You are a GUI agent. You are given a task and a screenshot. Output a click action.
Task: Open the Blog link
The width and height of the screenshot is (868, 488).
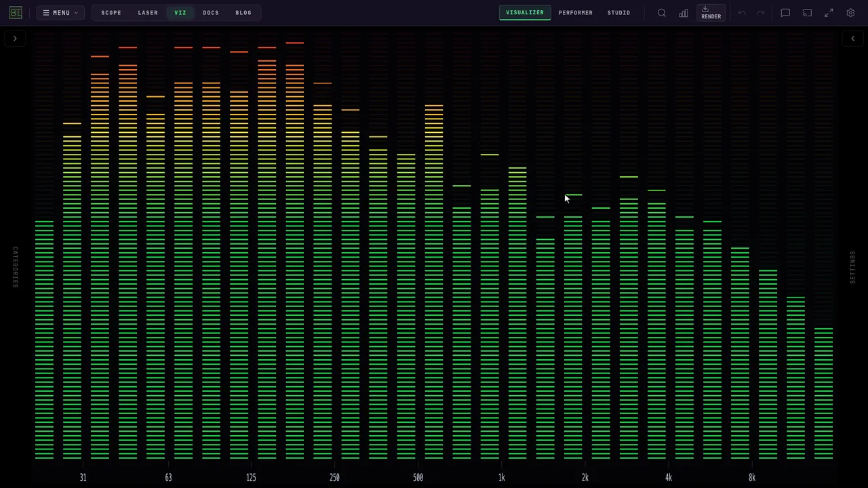(x=243, y=13)
